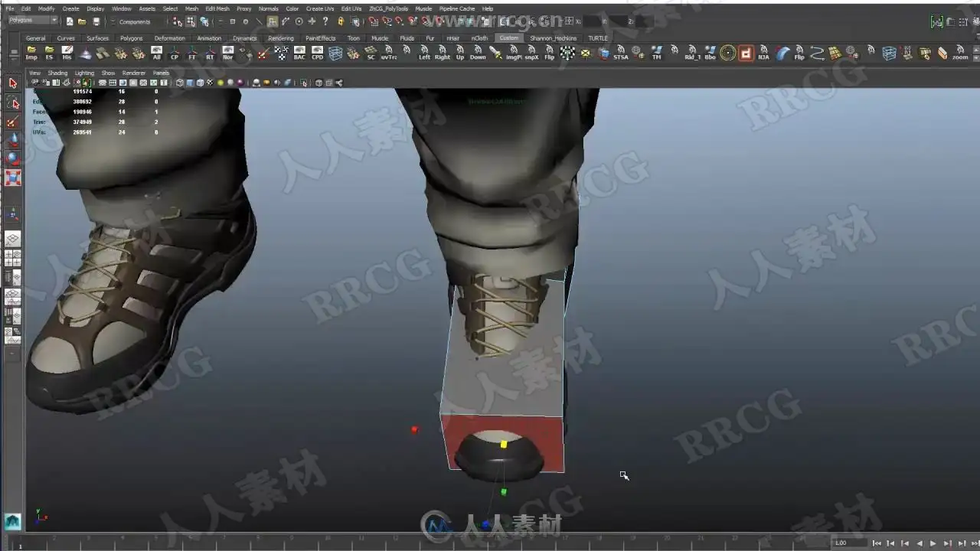
Task: Click the Imp shelf button
Action: point(31,53)
